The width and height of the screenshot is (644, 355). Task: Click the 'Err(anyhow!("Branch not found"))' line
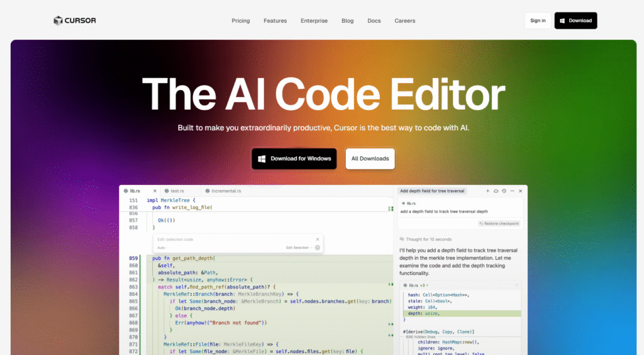[x=221, y=323]
